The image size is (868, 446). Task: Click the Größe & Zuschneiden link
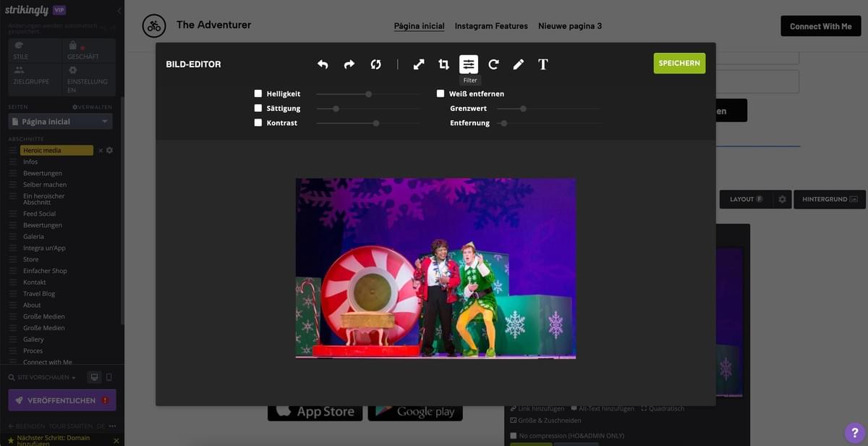pyautogui.click(x=545, y=421)
